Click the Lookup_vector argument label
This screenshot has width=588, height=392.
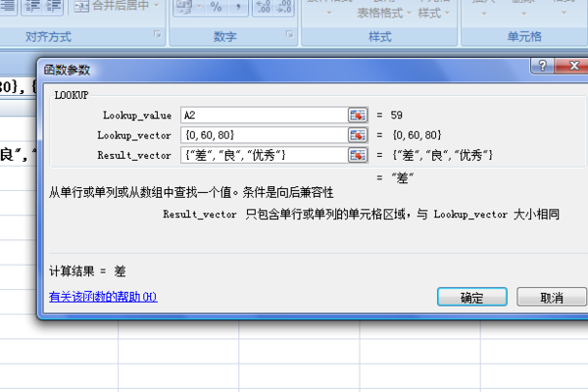134,135
